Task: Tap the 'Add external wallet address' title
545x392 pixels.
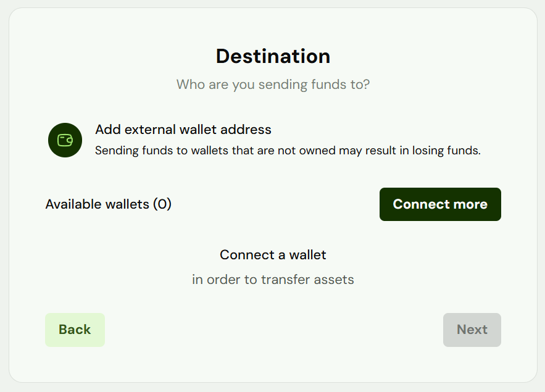Action: click(x=183, y=130)
